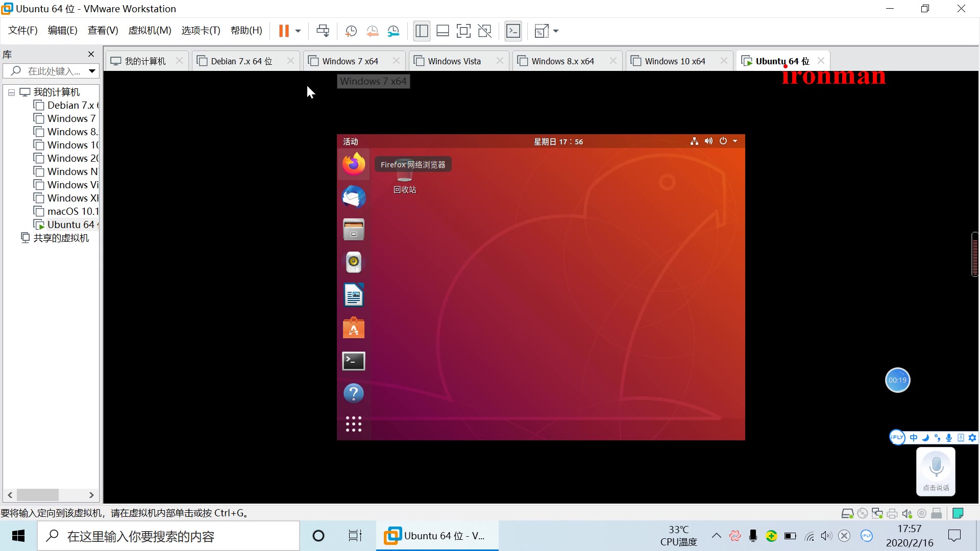Open the snapshot manager

coord(394,31)
